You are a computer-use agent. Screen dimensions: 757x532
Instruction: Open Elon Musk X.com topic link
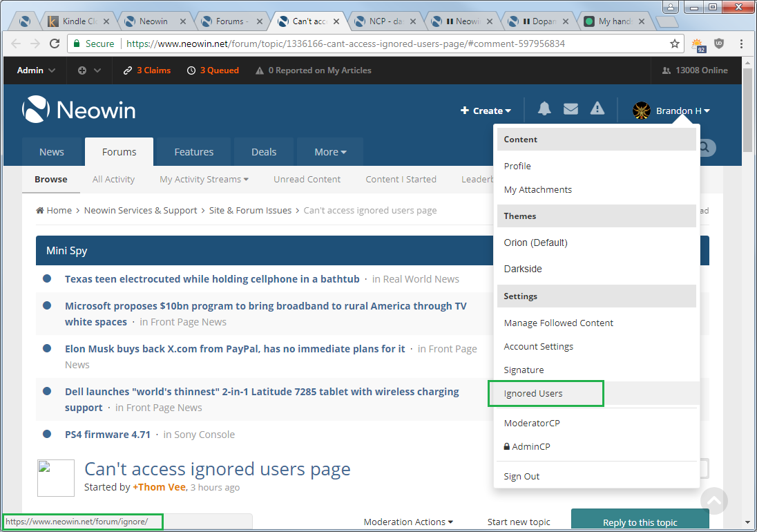pyautogui.click(x=235, y=348)
